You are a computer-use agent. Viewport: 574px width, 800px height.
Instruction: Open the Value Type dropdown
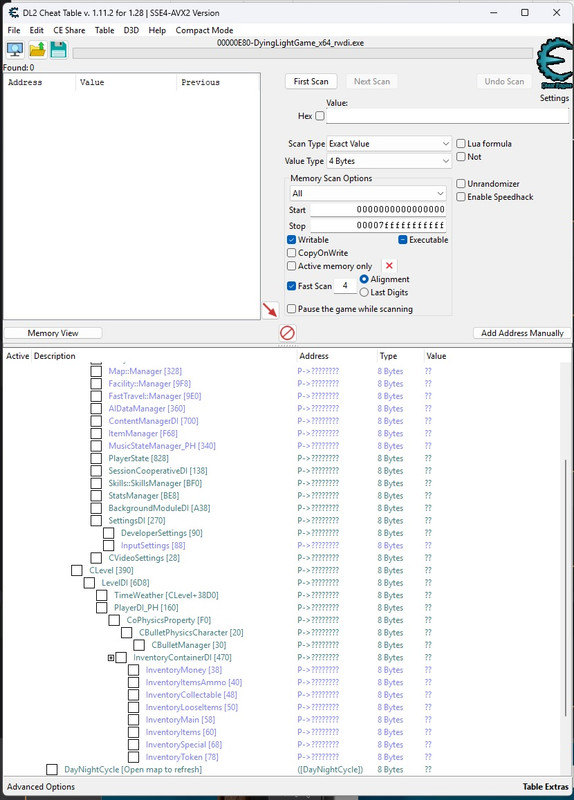tap(389, 161)
